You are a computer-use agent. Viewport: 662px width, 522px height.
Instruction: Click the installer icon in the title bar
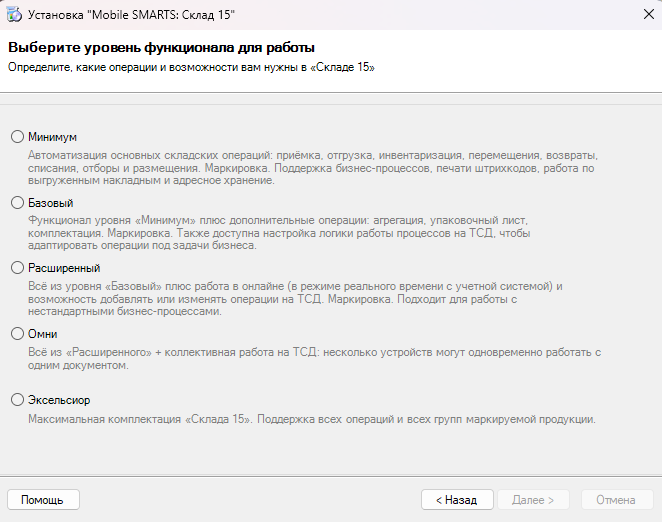[x=15, y=14]
